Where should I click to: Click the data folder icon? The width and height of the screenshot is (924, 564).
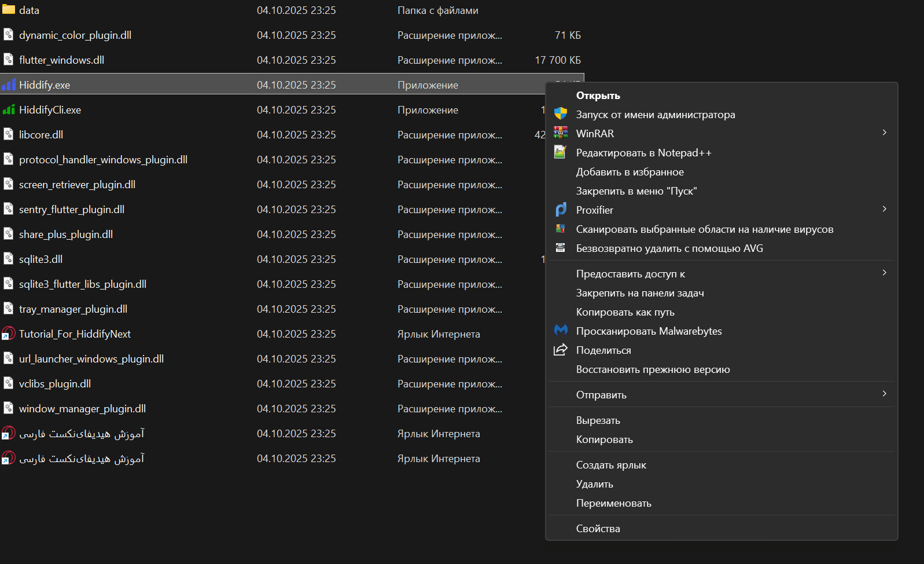[x=9, y=10]
